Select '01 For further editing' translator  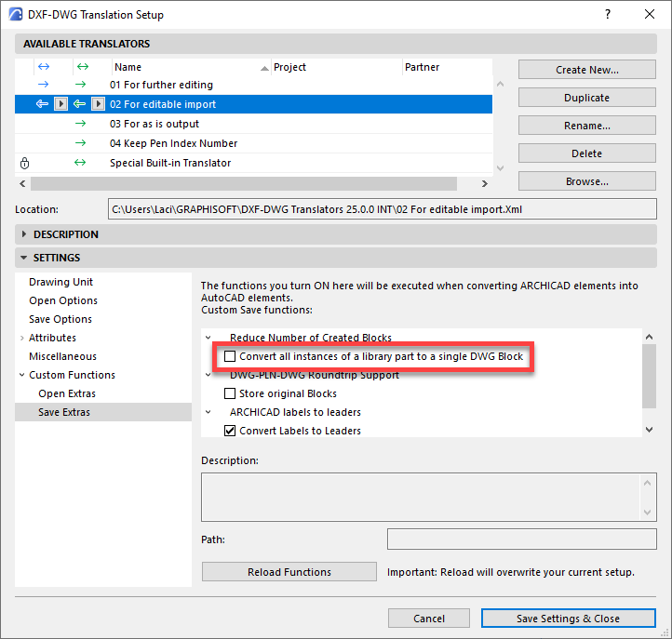[253, 85]
